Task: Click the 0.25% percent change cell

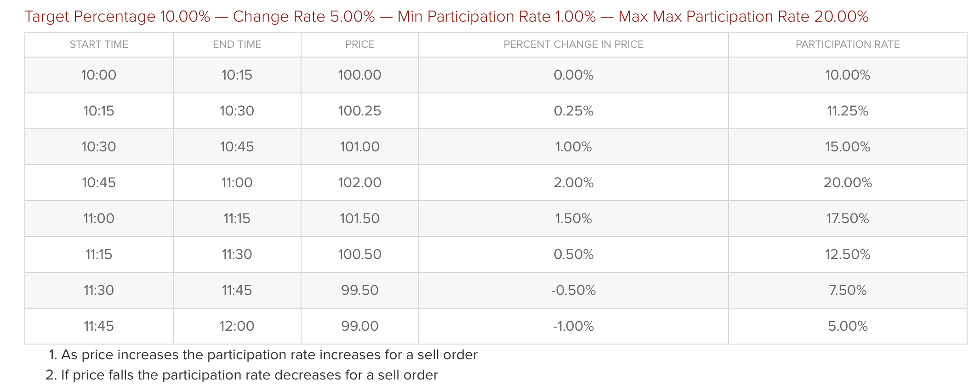Action: click(x=573, y=111)
